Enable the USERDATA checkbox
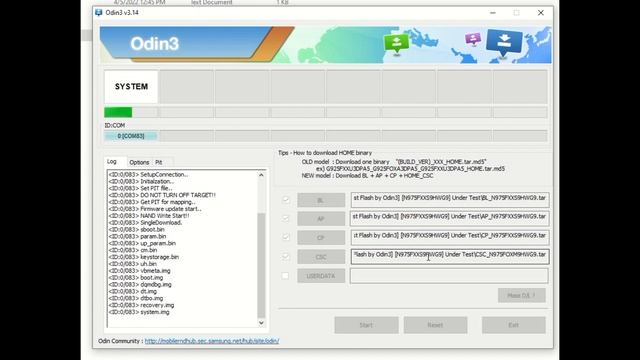This screenshot has width=640, height=360. pos(285,276)
